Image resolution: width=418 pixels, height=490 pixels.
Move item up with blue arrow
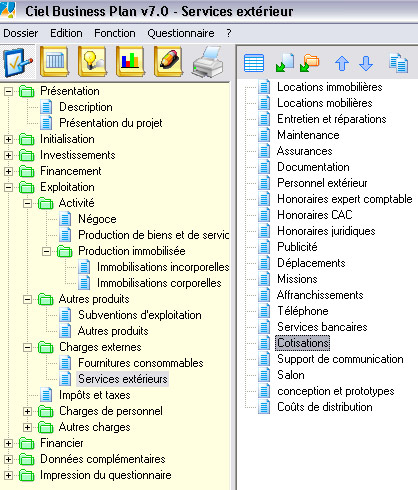342,63
